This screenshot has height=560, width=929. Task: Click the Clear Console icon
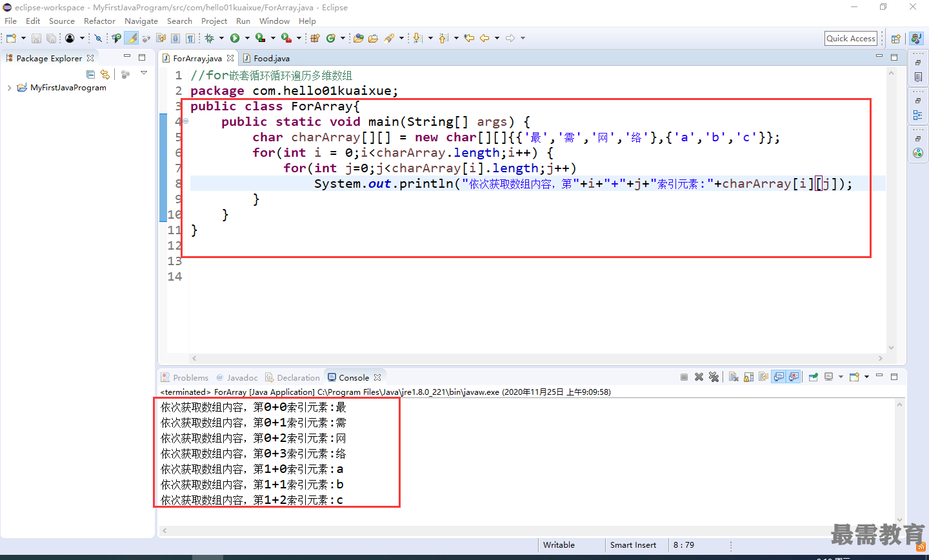coord(734,377)
